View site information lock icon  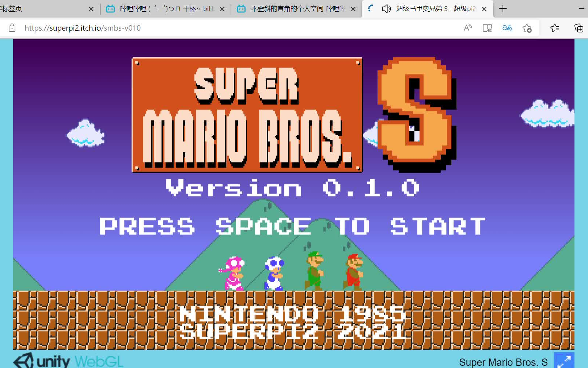[12, 28]
